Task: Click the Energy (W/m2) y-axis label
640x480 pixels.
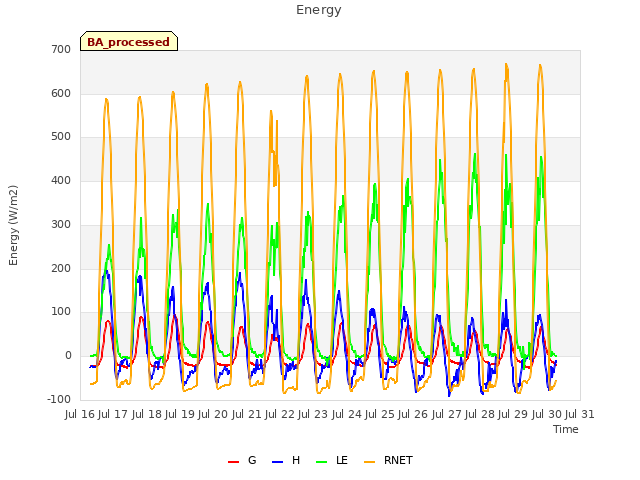Action: 13,225
